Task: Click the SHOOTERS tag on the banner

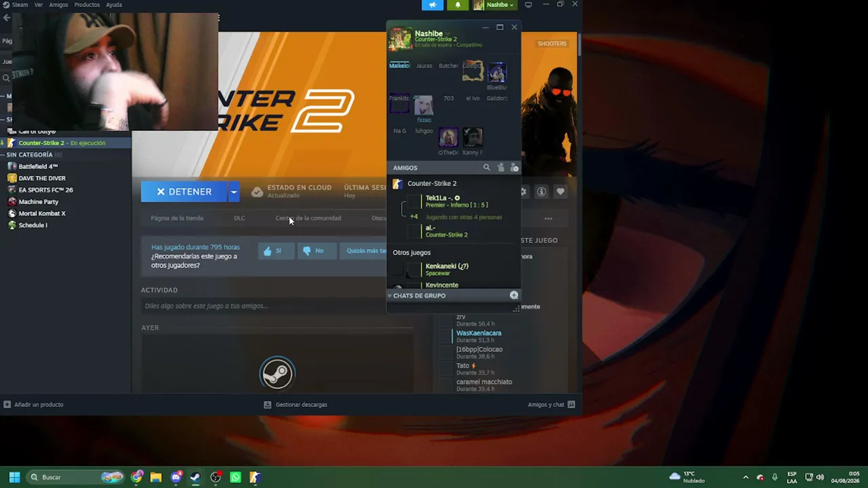Action: pos(552,43)
